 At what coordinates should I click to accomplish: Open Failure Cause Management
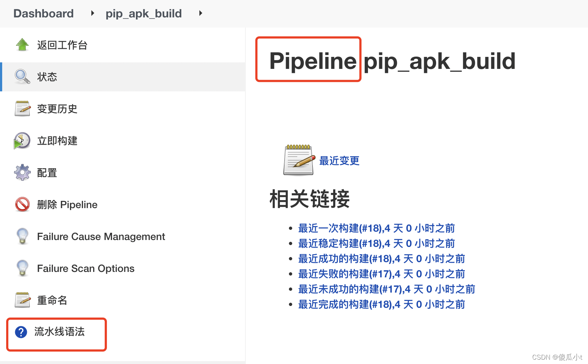click(x=101, y=236)
